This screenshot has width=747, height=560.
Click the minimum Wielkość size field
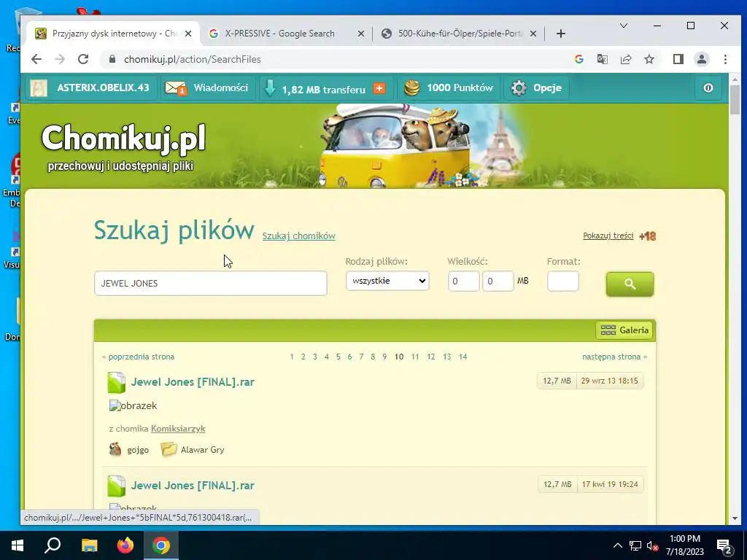coord(463,281)
